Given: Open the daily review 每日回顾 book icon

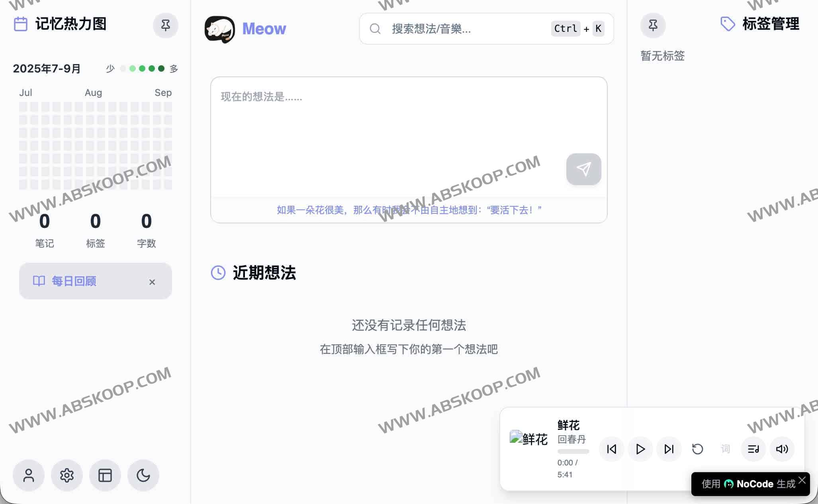Looking at the screenshot, I should (x=39, y=281).
